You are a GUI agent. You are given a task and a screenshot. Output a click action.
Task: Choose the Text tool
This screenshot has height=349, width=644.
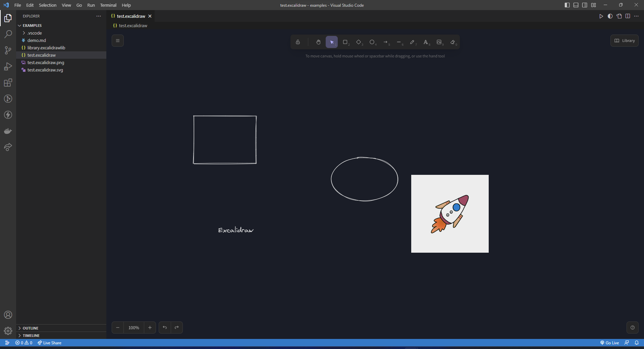426,42
